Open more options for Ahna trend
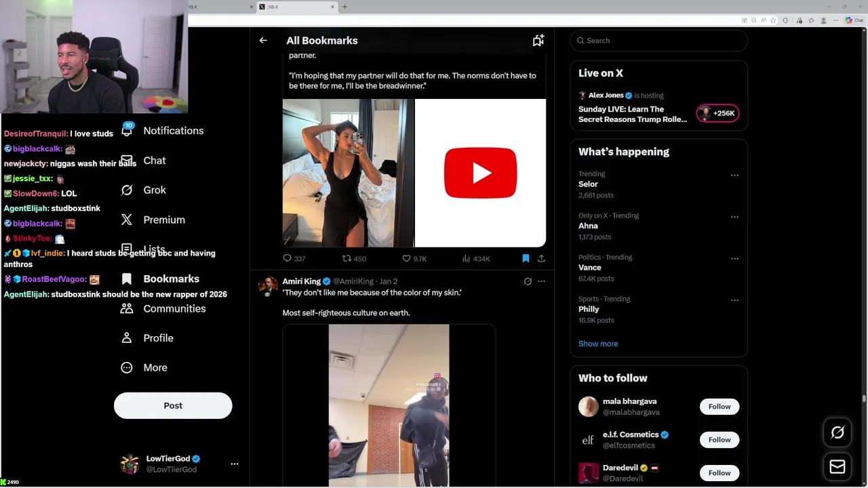This screenshot has height=488, width=868. 734,217
